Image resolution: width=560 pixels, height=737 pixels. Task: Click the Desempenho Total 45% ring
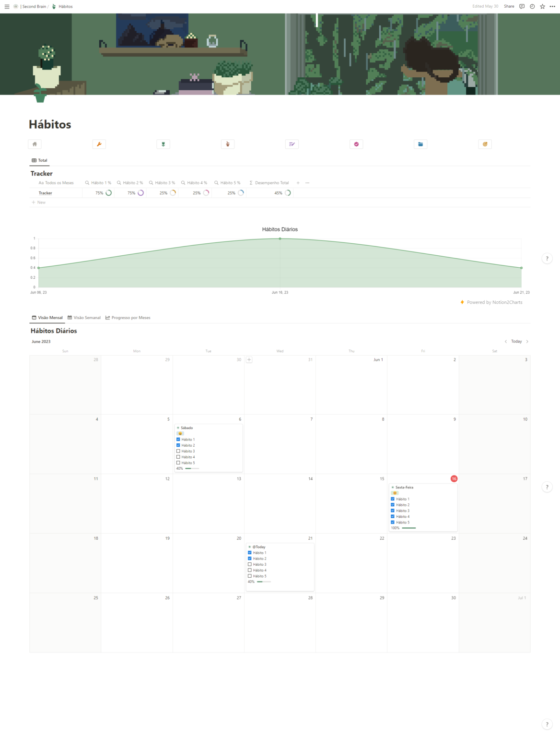pyautogui.click(x=288, y=193)
